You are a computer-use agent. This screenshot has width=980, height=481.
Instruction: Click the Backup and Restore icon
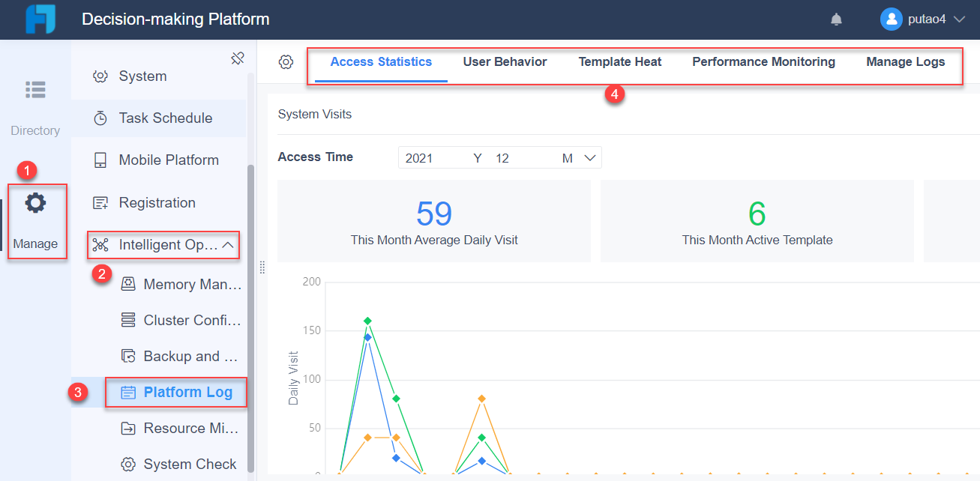tap(128, 356)
